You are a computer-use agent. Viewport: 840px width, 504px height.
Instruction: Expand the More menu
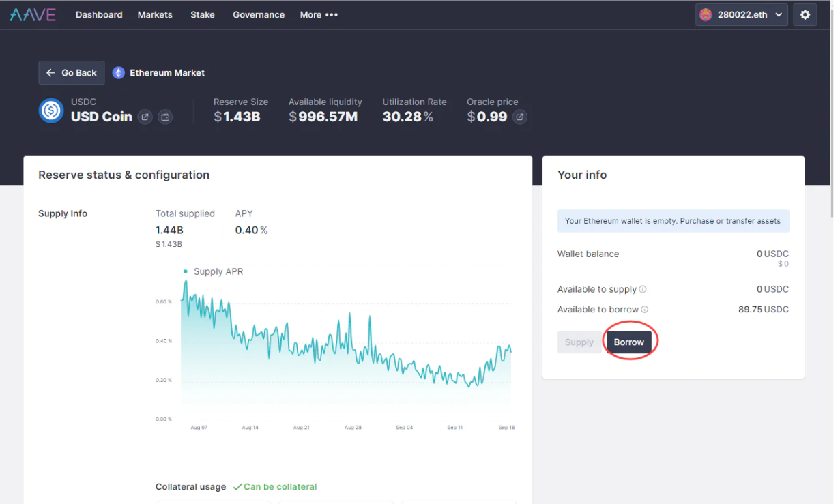319,14
